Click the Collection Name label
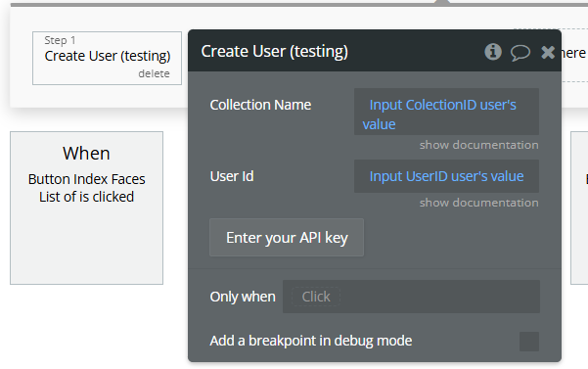 pos(260,105)
